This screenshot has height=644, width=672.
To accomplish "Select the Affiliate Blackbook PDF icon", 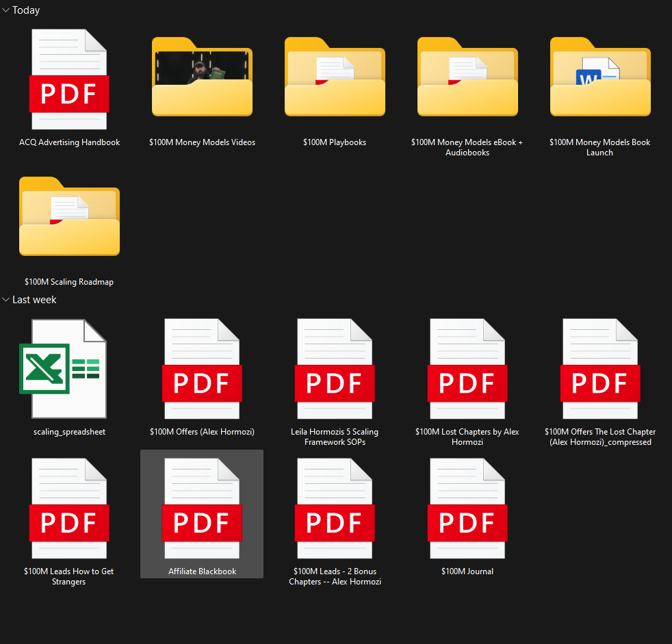I will click(x=202, y=508).
